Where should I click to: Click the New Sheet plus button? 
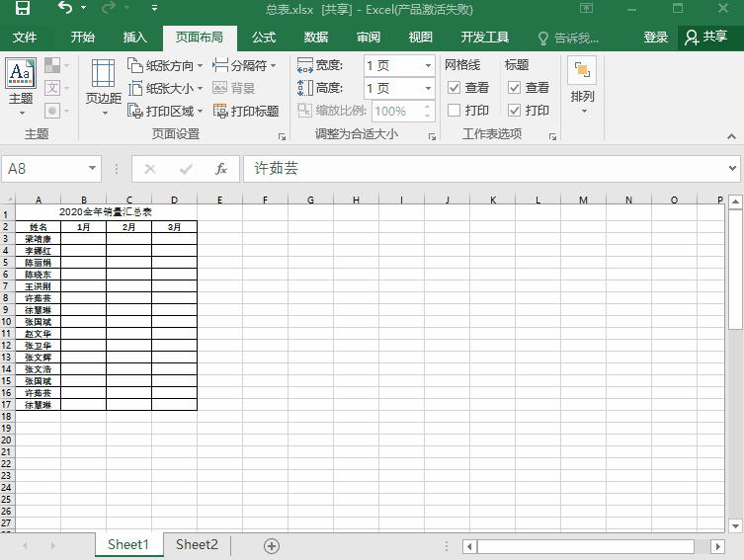point(272,546)
